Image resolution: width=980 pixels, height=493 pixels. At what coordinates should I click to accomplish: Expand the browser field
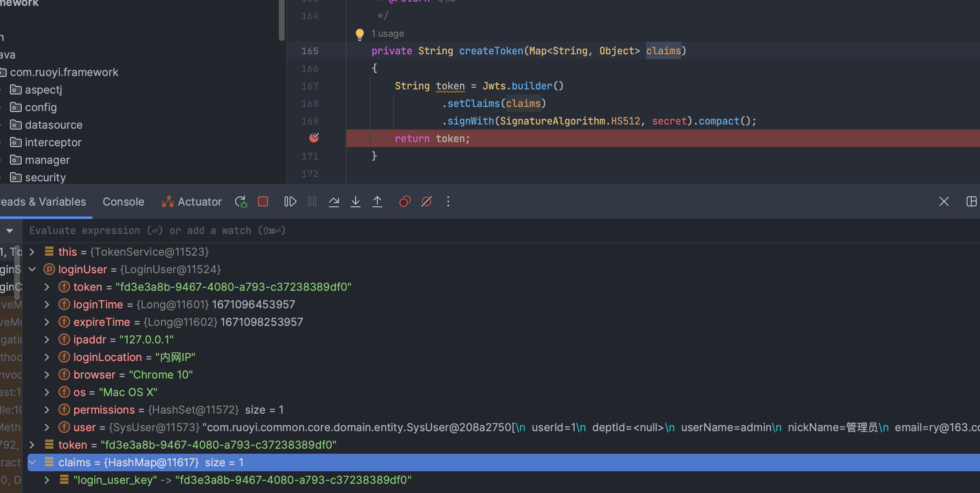coord(47,375)
